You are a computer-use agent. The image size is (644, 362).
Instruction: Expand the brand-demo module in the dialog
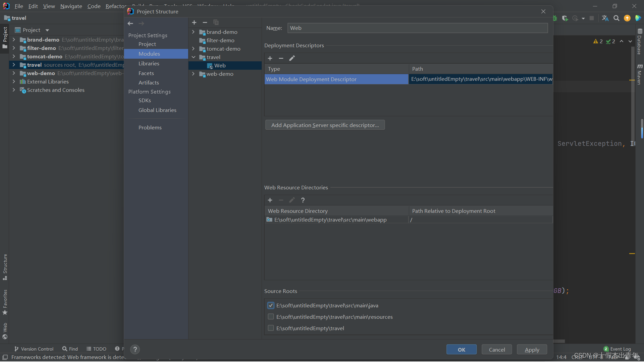193,32
